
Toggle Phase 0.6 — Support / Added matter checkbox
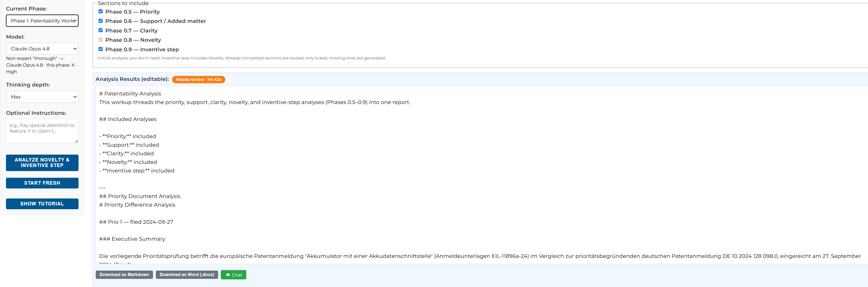pyautogui.click(x=100, y=21)
